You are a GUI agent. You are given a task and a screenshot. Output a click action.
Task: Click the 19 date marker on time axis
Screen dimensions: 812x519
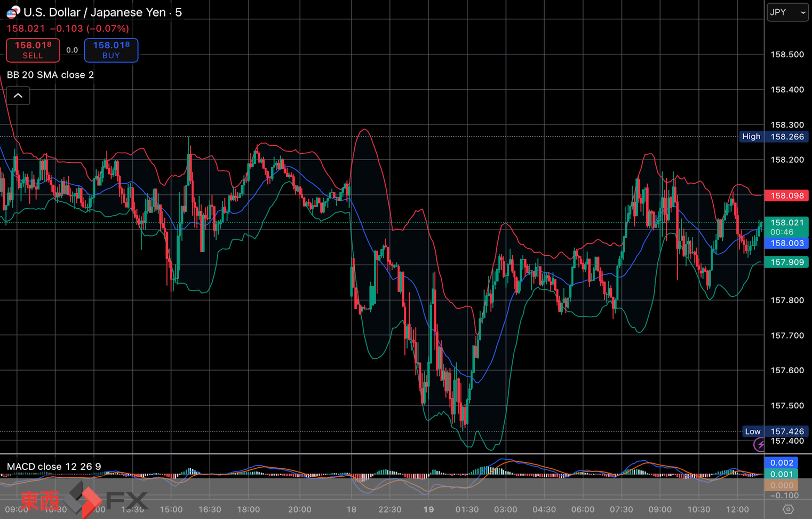(428, 509)
